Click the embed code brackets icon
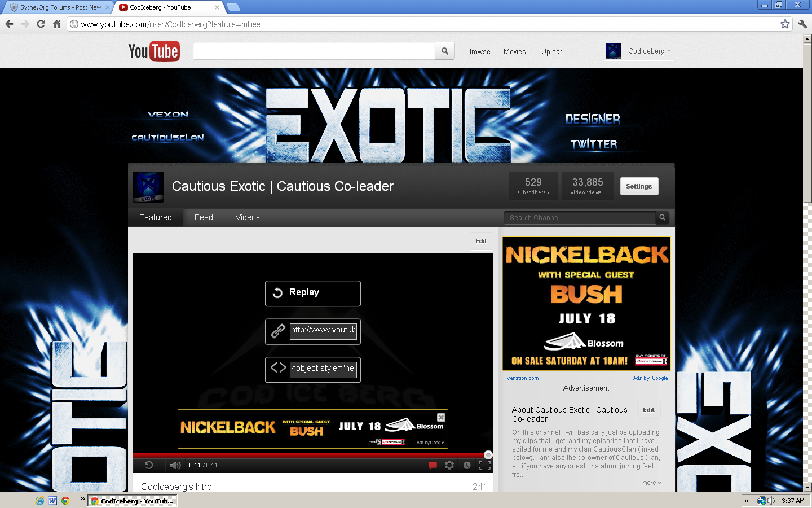This screenshot has height=508, width=812. click(278, 368)
